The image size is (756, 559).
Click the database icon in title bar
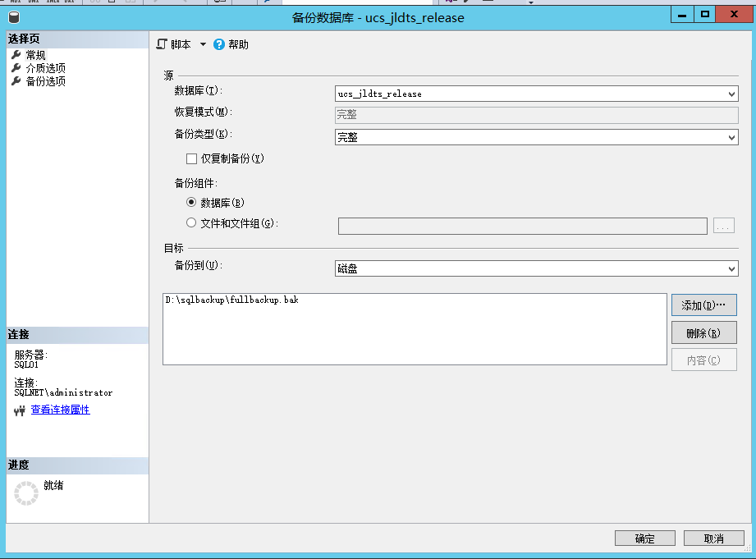(x=14, y=18)
